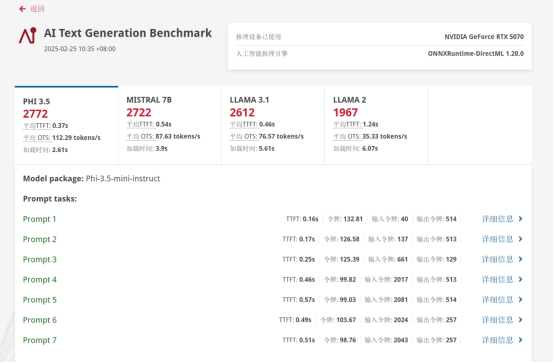Select the LLAMA 2 results tab
This screenshot has width=554, height=363.
(x=376, y=125)
